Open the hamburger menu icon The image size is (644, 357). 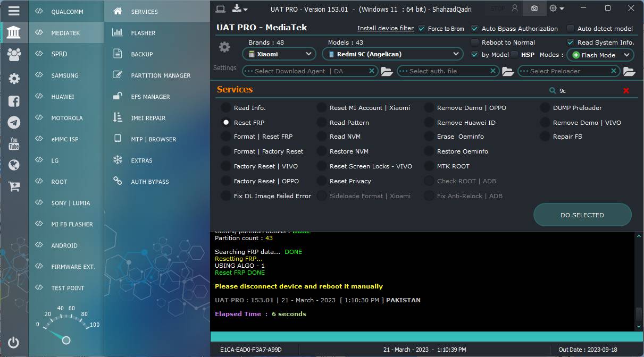point(14,11)
